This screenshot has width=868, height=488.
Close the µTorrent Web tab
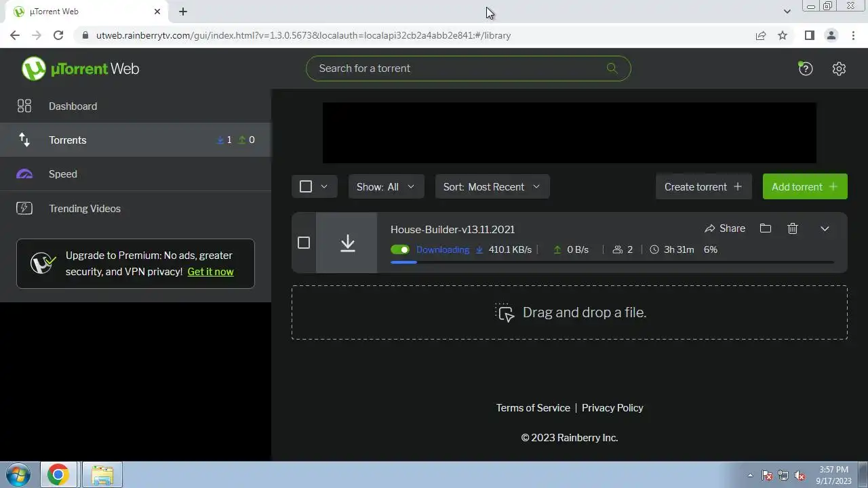point(157,12)
